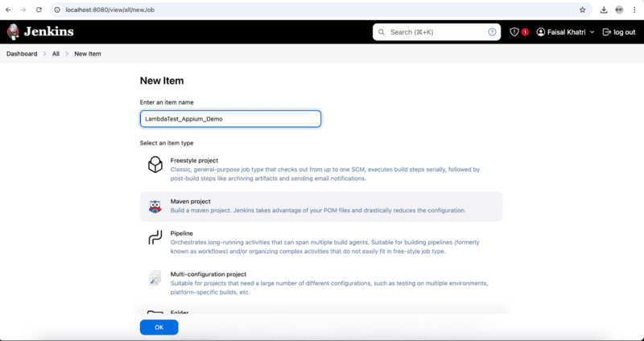644x341 pixels.
Task: Click the OK button
Action: (x=159, y=327)
